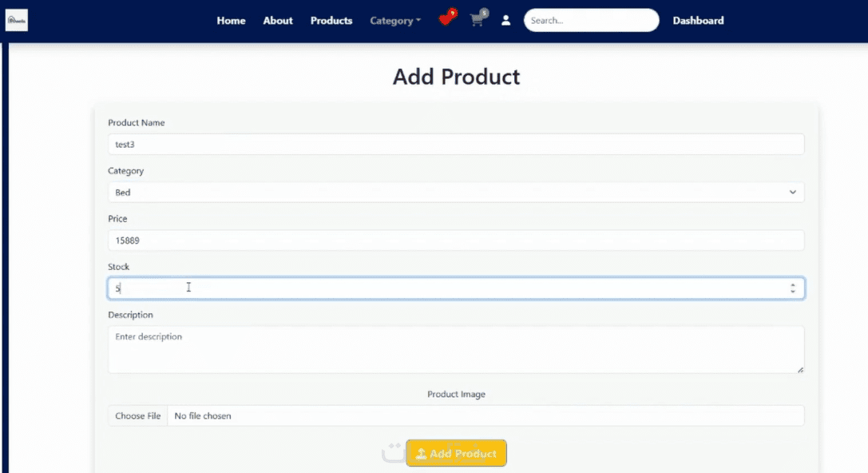Open the Dashboard link
This screenshot has width=868, height=473.
(x=698, y=21)
